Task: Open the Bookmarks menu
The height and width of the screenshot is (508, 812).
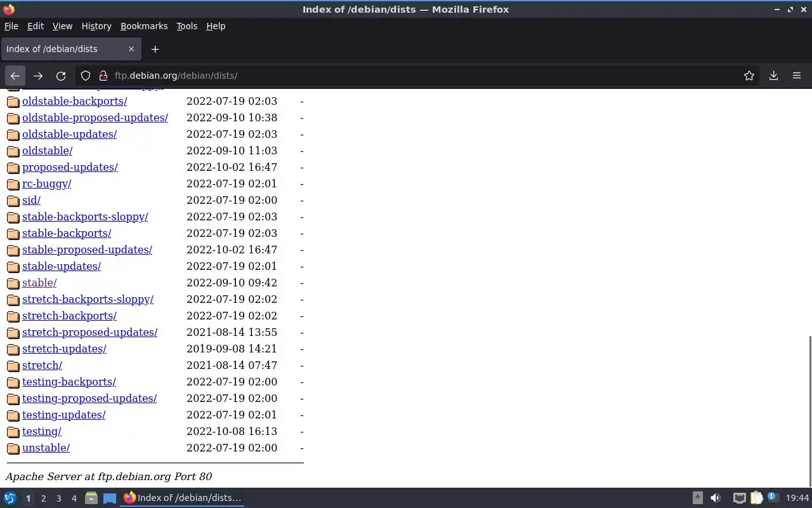Action: pyautogui.click(x=144, y=26)
